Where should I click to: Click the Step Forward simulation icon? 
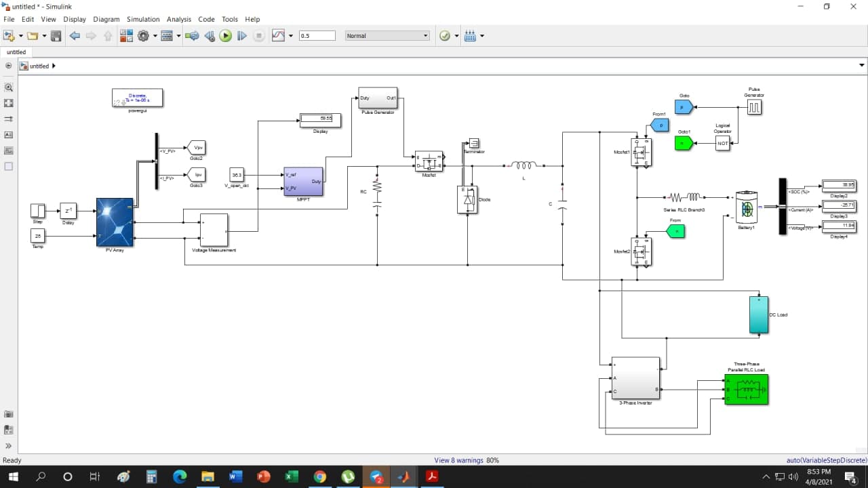(x=242, y=35)
